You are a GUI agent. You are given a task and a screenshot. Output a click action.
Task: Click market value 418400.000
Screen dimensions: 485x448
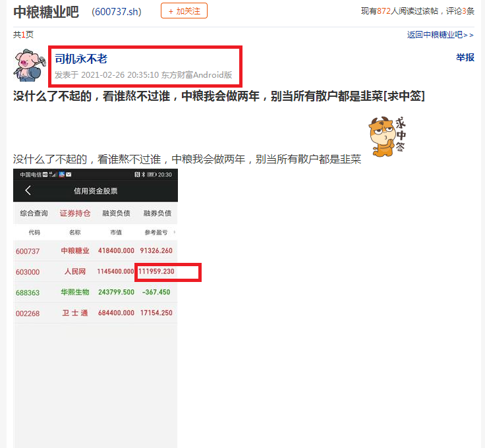pyautogui.click(x=116, y=251)
